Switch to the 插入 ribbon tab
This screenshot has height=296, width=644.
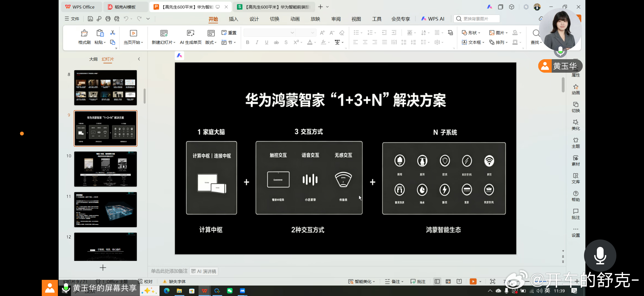click(234, 19)
